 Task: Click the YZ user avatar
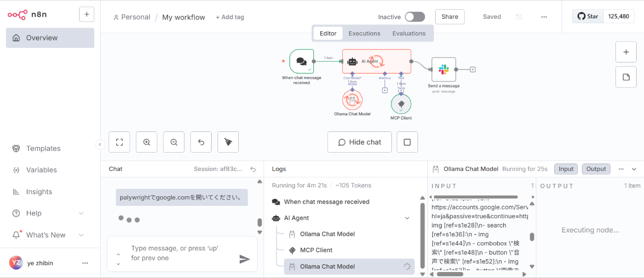point(16,263)
